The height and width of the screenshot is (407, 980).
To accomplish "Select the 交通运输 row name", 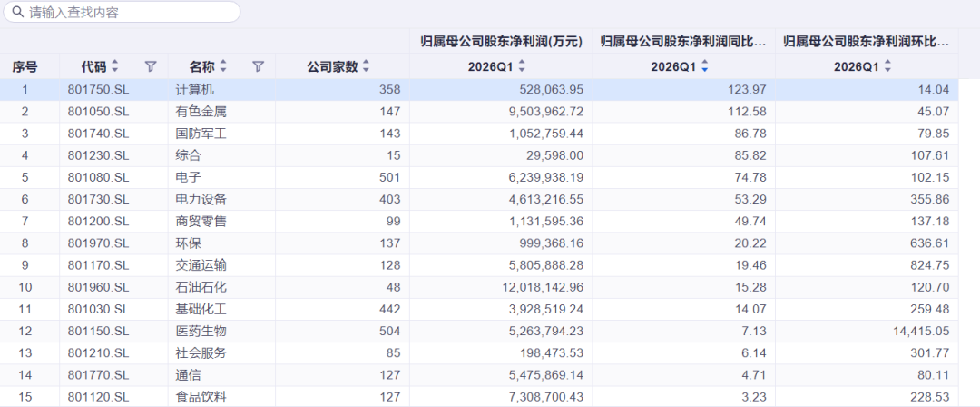I will click(x=201, y=265).
